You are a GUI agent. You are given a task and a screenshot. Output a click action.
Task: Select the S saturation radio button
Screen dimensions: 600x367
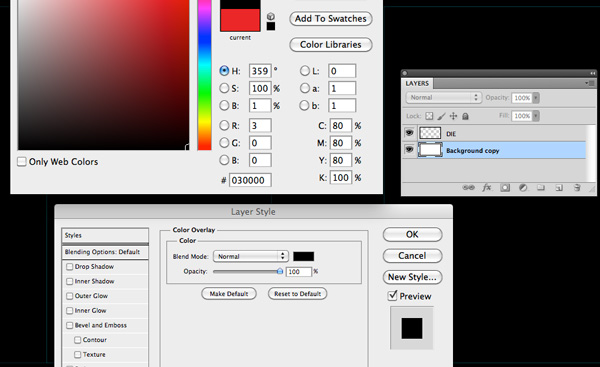pyautogui.click(x=224, y=88)
